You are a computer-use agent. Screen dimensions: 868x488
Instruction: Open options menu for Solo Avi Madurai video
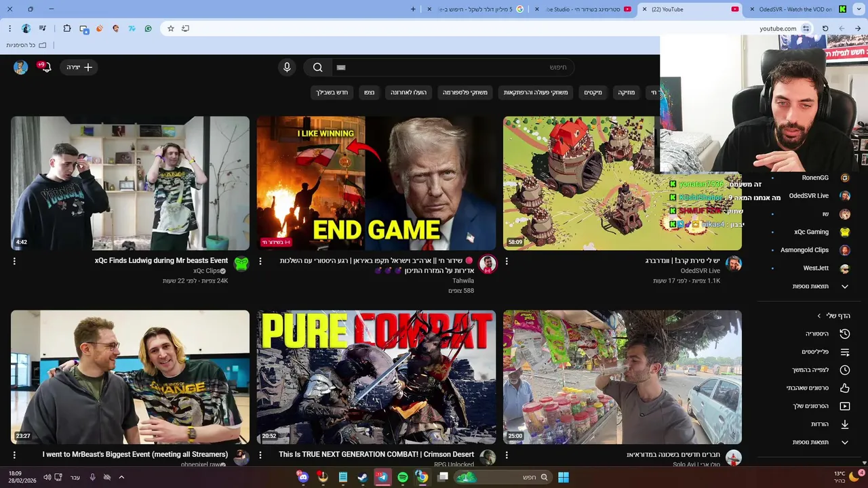click(x=507, y=455)
